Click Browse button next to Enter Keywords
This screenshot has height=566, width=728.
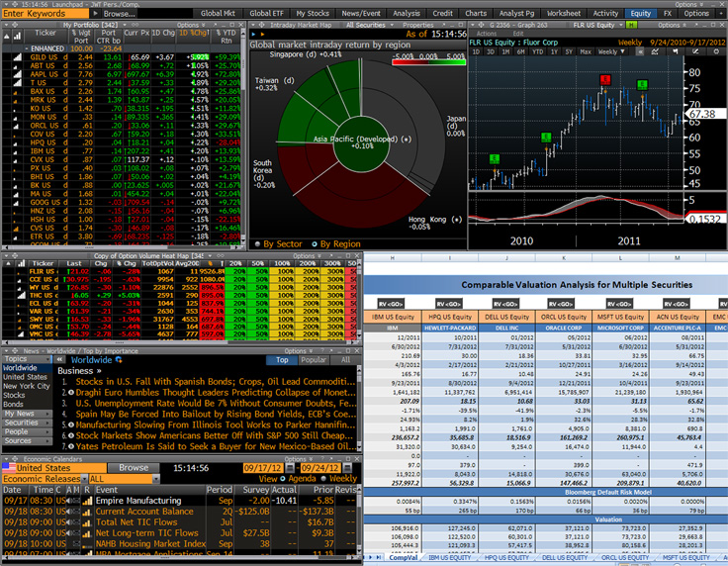pos(119,14)
